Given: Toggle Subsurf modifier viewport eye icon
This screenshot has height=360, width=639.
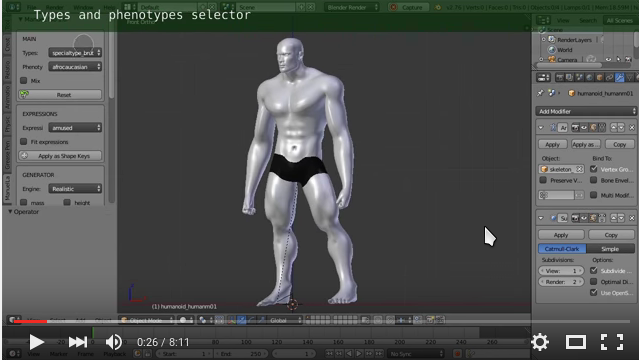Looking at the screenshot, I should 584,218.
